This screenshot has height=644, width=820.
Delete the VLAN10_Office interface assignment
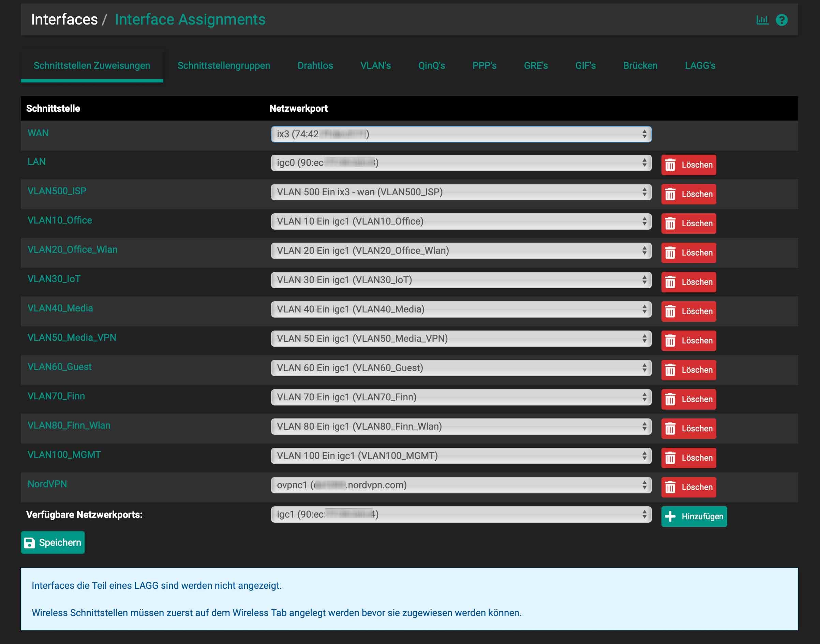click(688, 223)
